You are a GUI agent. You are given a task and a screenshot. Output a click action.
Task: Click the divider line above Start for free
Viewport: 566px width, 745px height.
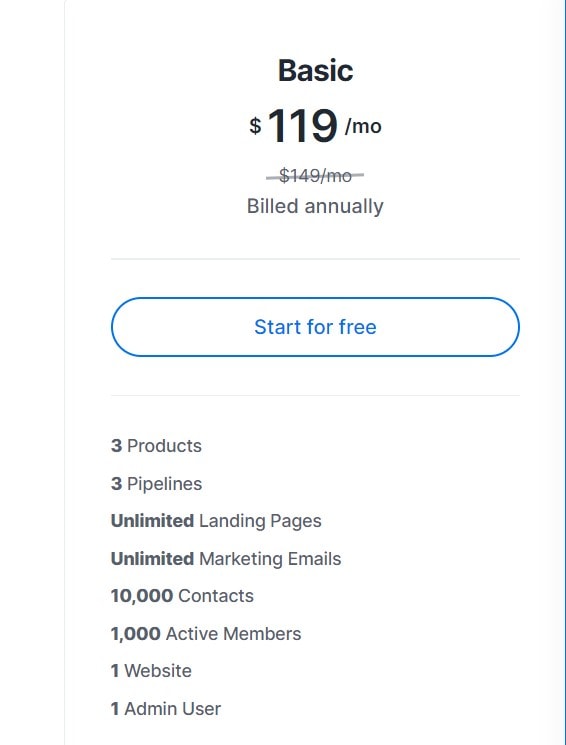click(x=315, y=259)
